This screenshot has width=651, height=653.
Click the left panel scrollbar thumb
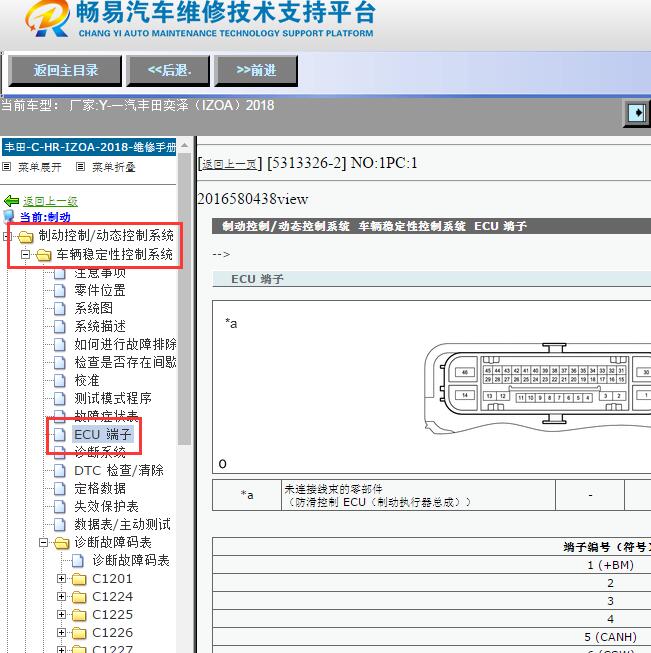[184, 300]
